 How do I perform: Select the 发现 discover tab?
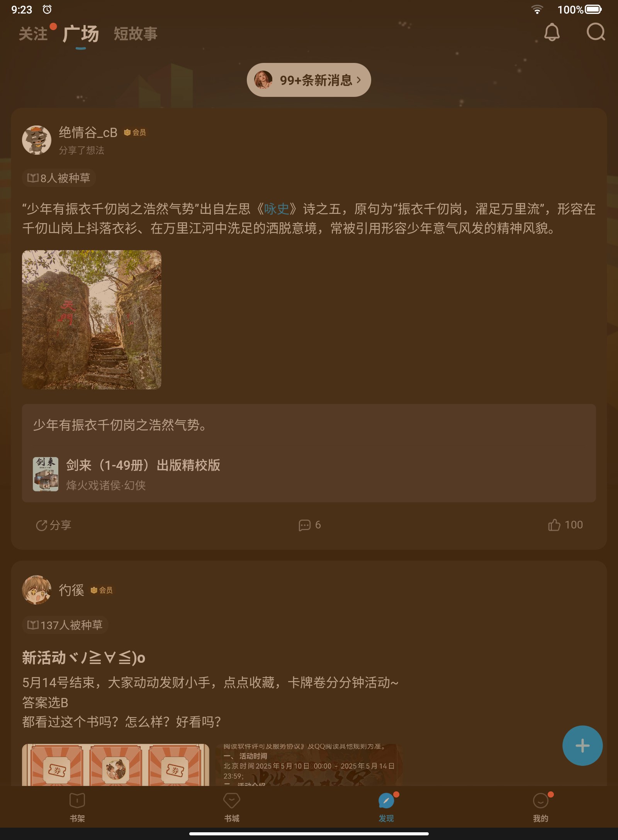click(386, 807)
